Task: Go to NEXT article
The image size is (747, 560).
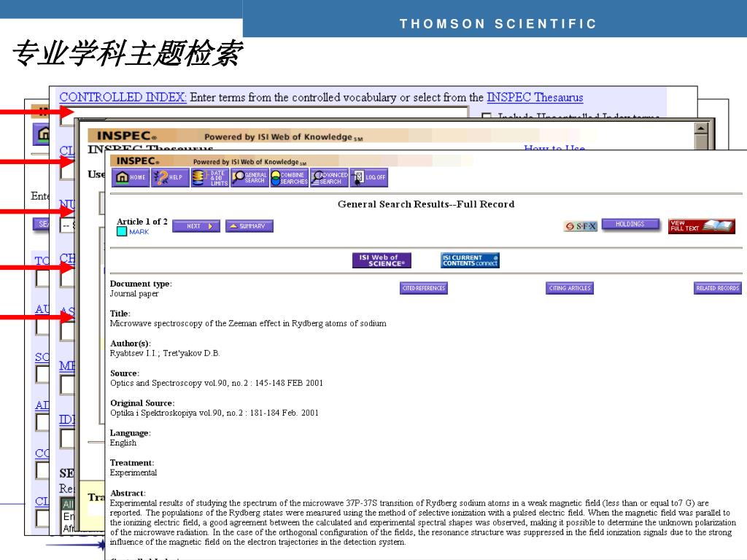Action: click(x=196, y=226)
